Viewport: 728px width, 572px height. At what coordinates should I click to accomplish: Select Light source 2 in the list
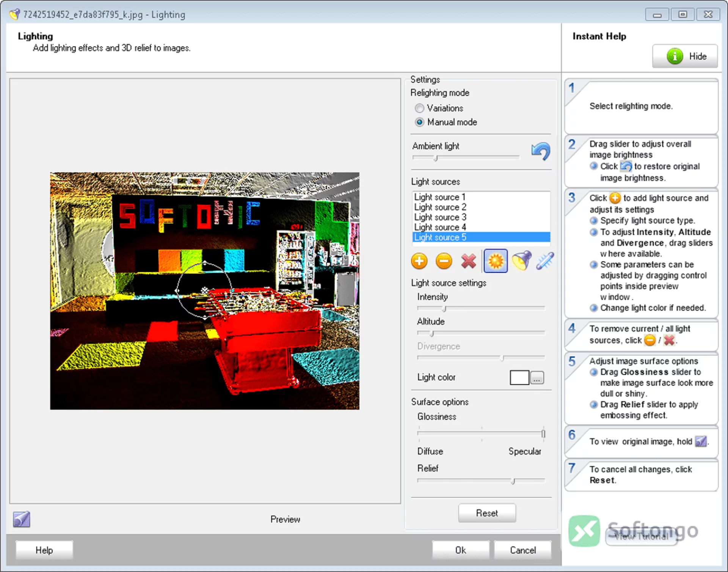pos(481,207)
